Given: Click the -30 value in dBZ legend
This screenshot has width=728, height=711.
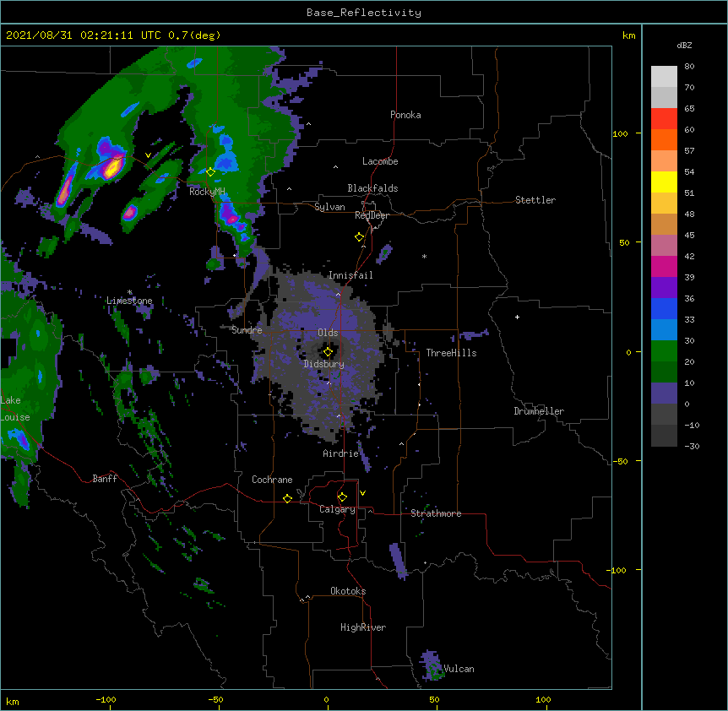Looking at the screenshot, I should (692, 446).
